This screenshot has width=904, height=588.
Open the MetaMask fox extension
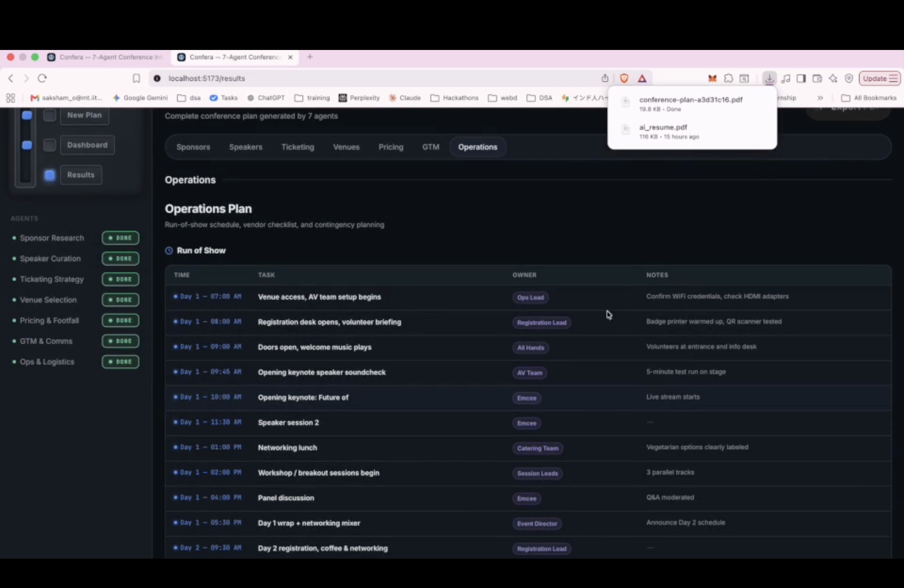coord(712,79)
